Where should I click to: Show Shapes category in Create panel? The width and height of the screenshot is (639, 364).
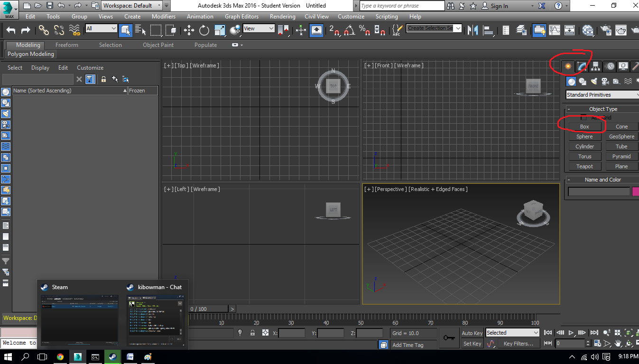coord(583,82)
